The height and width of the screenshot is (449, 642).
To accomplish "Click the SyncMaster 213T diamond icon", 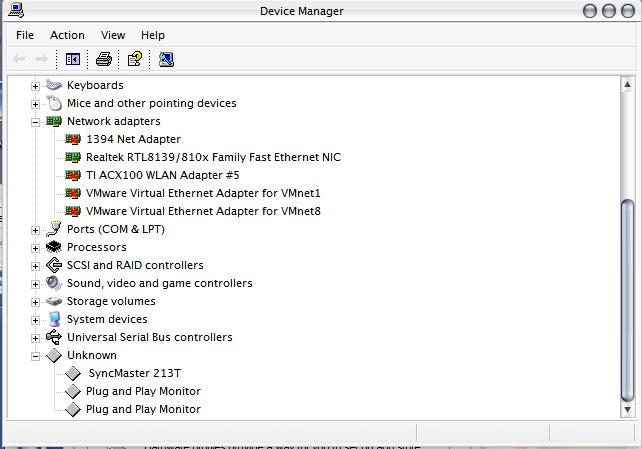I will [73, 373].
